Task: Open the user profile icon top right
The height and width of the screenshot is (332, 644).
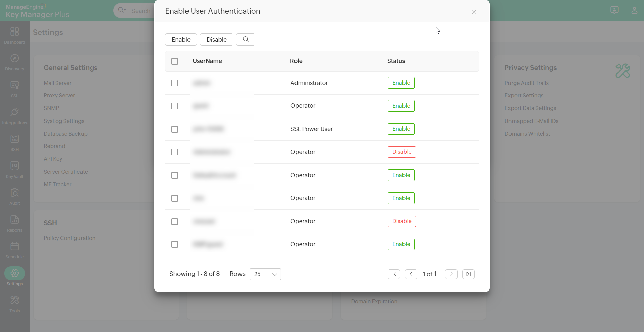Action: point(635,10)
